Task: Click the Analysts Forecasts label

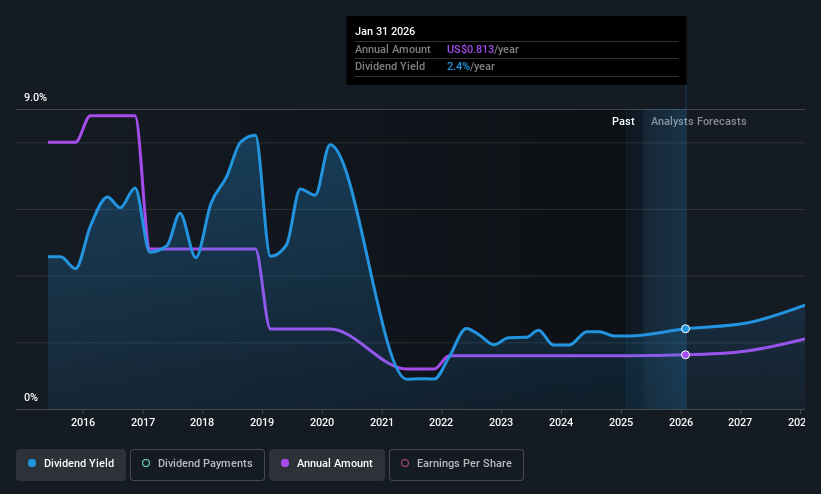Action: coord(698,122)
